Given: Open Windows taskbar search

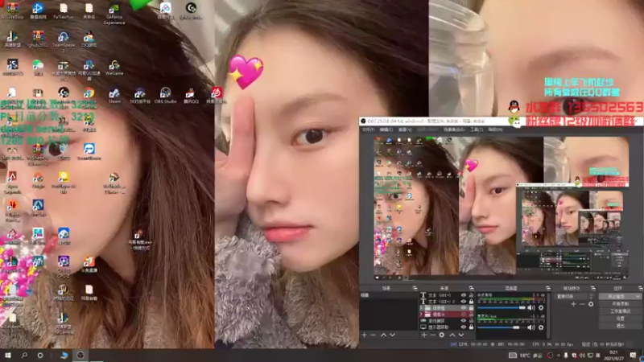Looking at the screenshot, I should (x=24, y=355).
